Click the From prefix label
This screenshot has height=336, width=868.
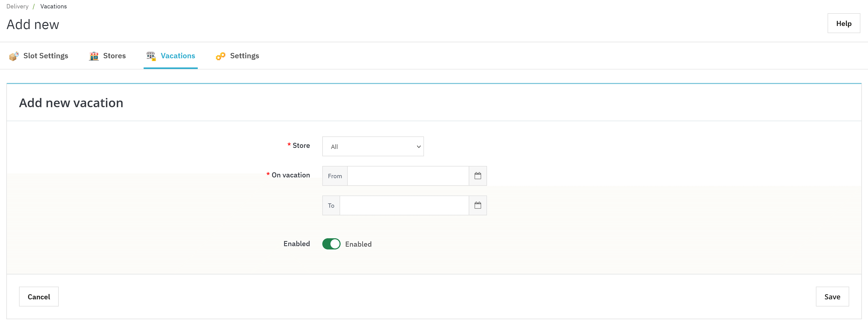pos(335,176)
